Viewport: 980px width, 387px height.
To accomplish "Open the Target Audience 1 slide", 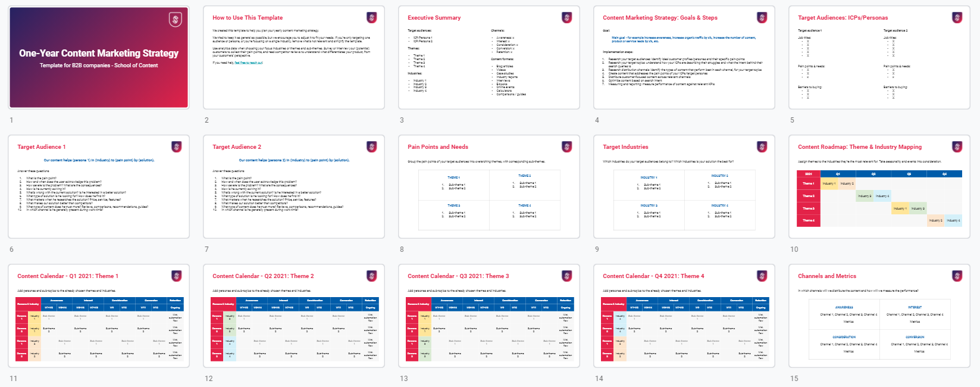I will tap(99, 187).
